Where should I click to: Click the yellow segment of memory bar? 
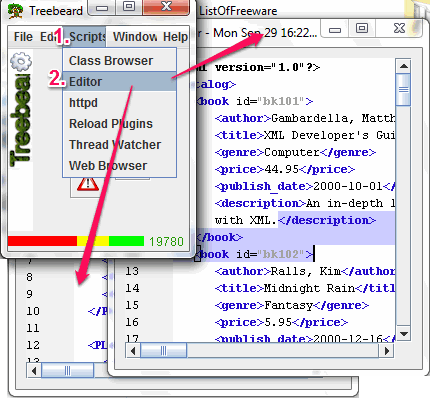[93, 241]
